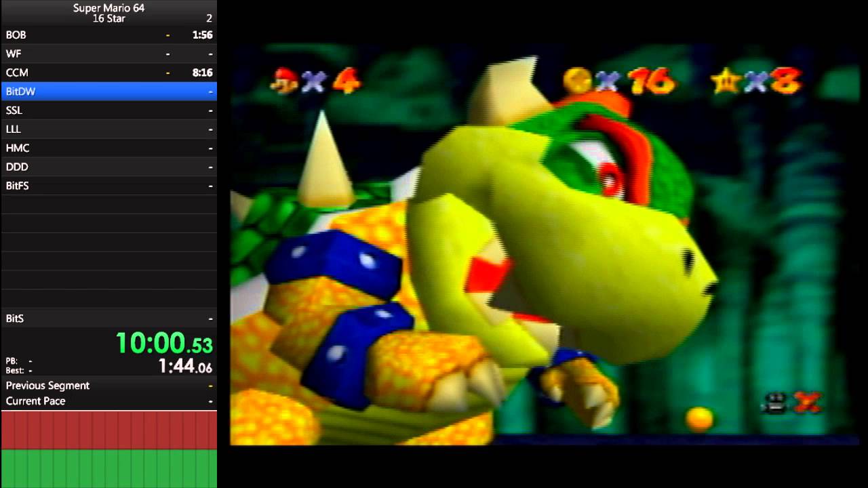
Task: Click the red X beside the camera icon
Action: (807, 403)
